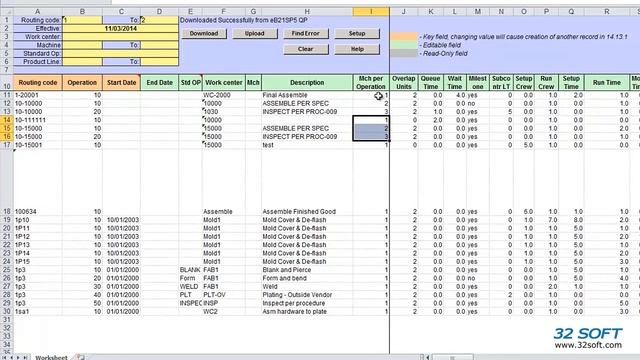Click the End Date column heading cell

[x=159, y=82]
